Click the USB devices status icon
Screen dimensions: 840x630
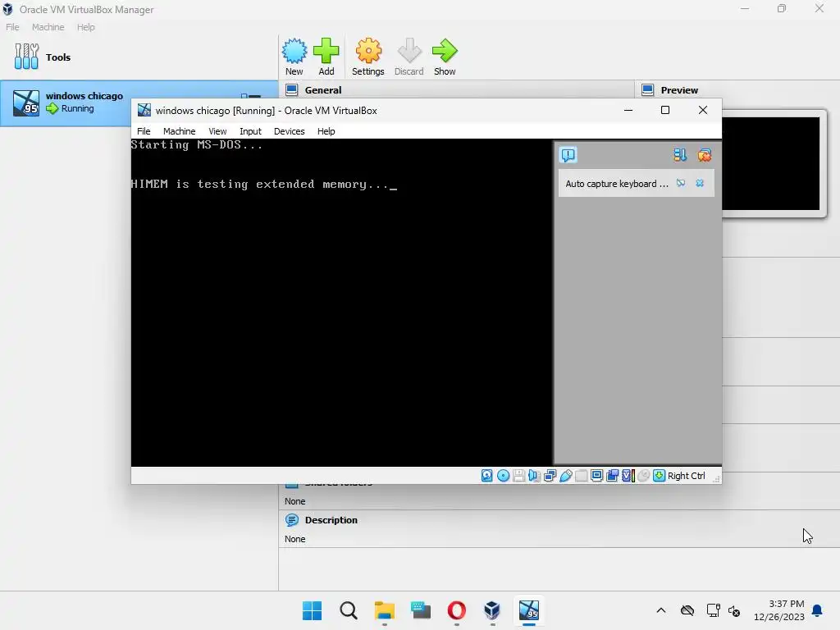pyautogui.click(x=566, y=476)
